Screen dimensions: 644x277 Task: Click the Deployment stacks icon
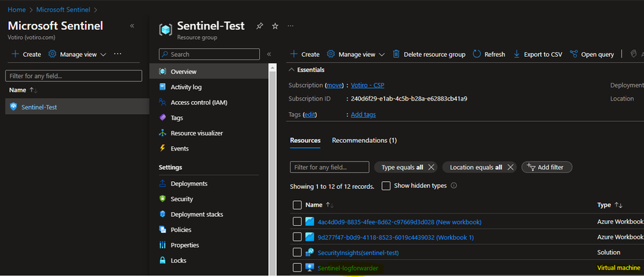click(163, 215)
